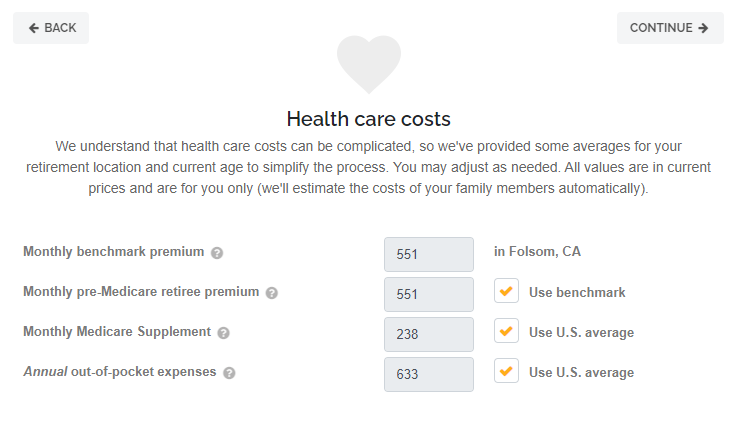Open help icon for Monthly benchmark premium
The height and width of the screenshot is (430, 737).
(x=217, y=253)
